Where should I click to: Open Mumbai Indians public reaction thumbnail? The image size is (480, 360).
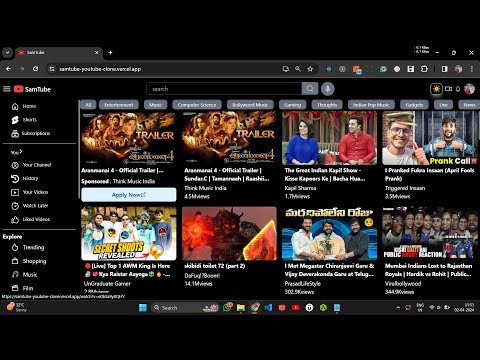(430, 233)
